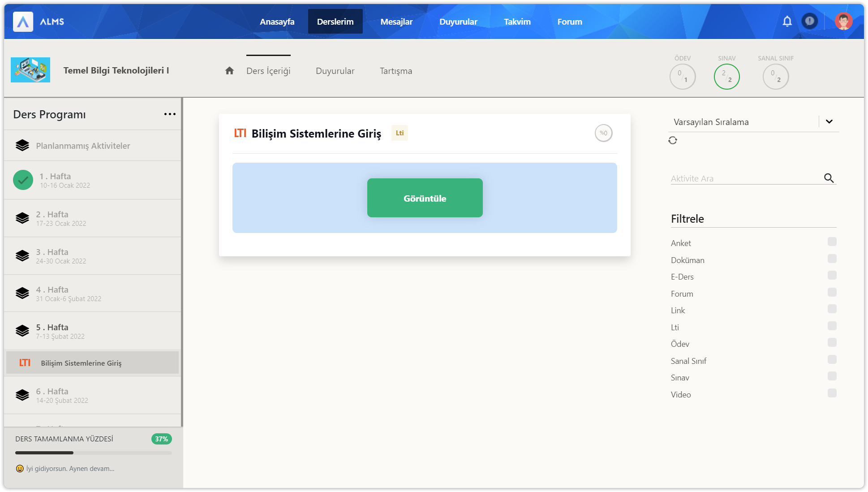Open Ders Programı three-dot menu
Image resolution: width=868 pixels, height=492 pixels.
click(170, 114)
